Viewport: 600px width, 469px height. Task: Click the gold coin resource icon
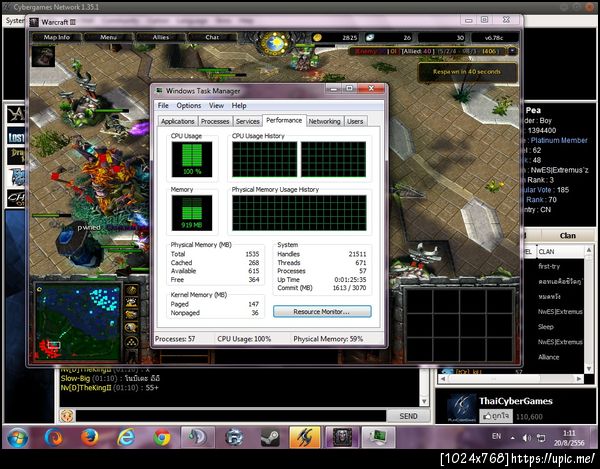pos(318,37)
